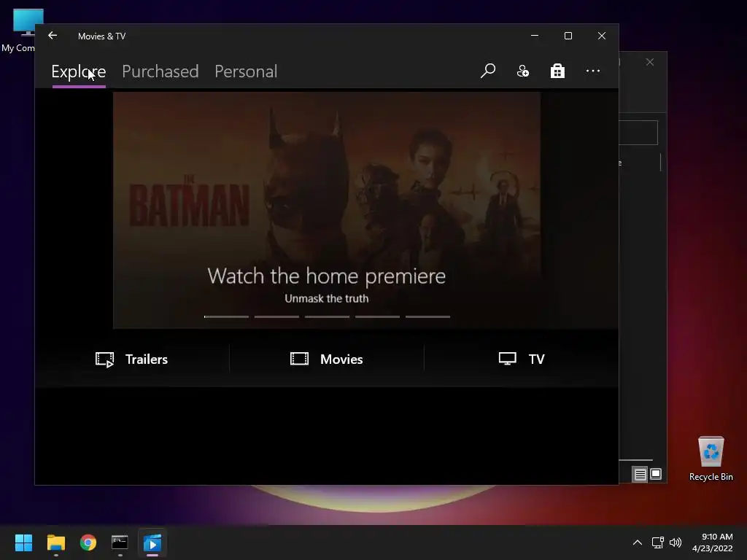Image resolution: width=747 pixels, height=560 pixels.
Task: Open the Store shopping bag icon
Action: pos(557,71)
